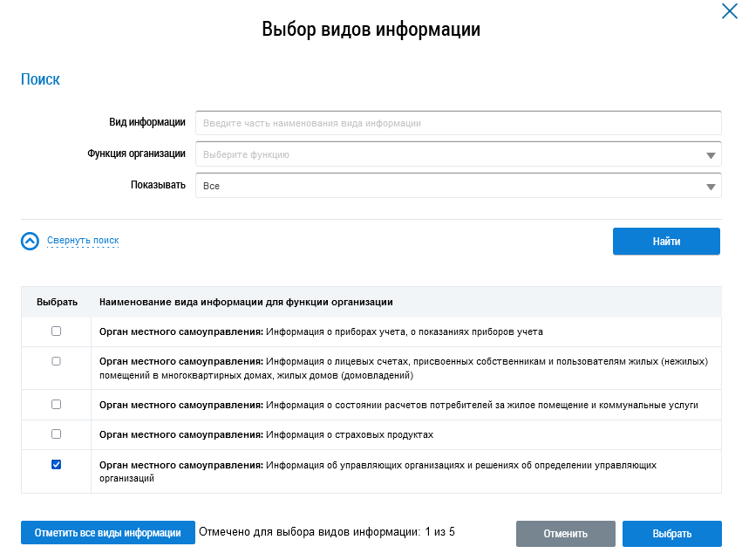Screen dimensions: 742x560
Task: Tick the insurance products information checkbox
Action: pyautogui.click(x=57, y=434)
